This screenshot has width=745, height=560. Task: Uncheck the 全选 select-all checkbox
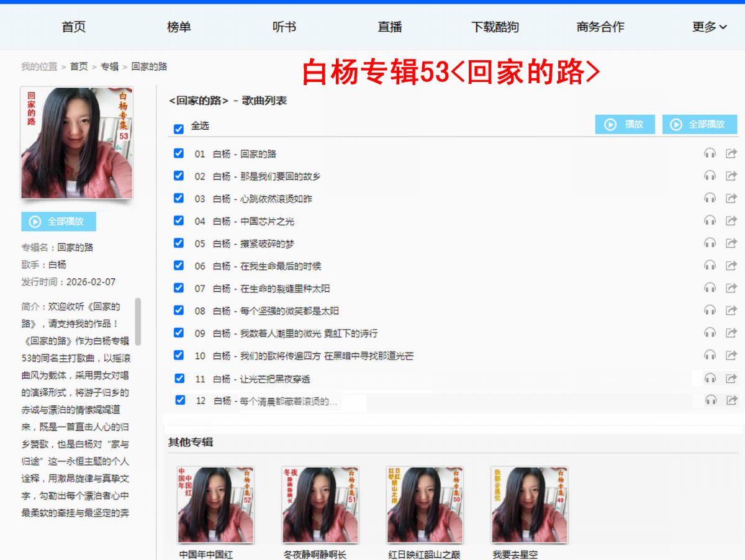click(179, 129)
